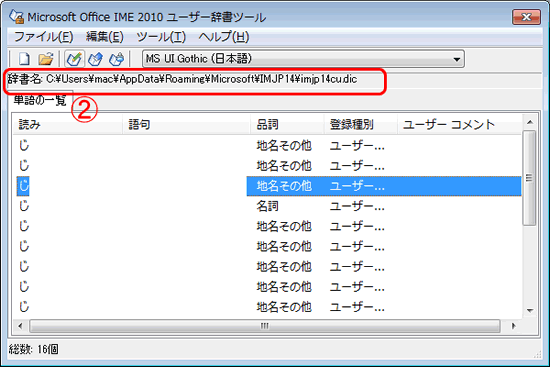This screenshot has width=550, height=367.
Task: Sort by the 登録種別 column header
Action: coord(361,124)
